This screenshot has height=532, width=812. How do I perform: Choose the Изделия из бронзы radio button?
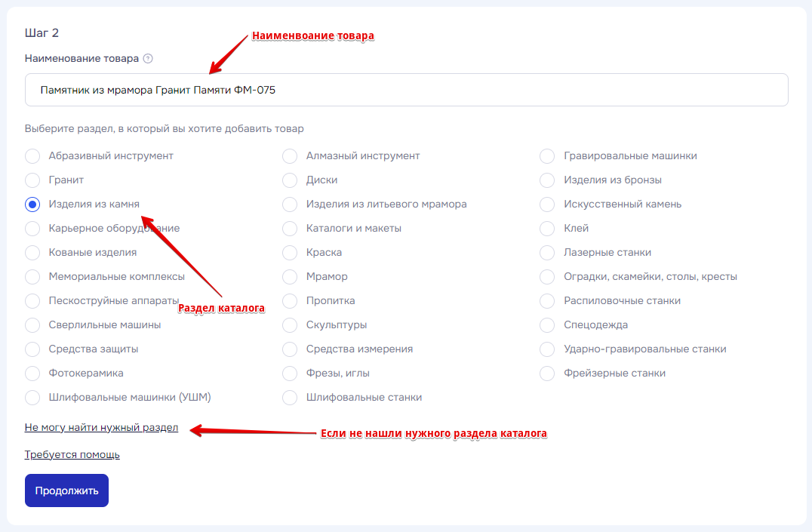[x=548, y=180]
